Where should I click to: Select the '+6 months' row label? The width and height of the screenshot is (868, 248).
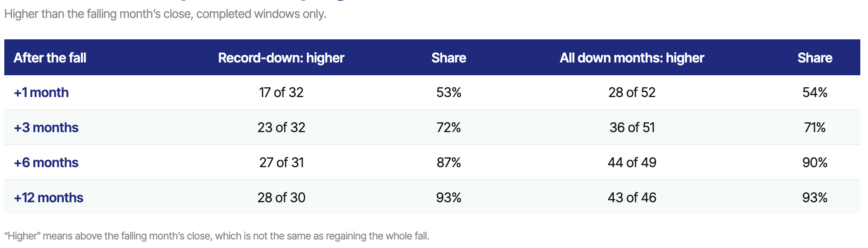46,162
